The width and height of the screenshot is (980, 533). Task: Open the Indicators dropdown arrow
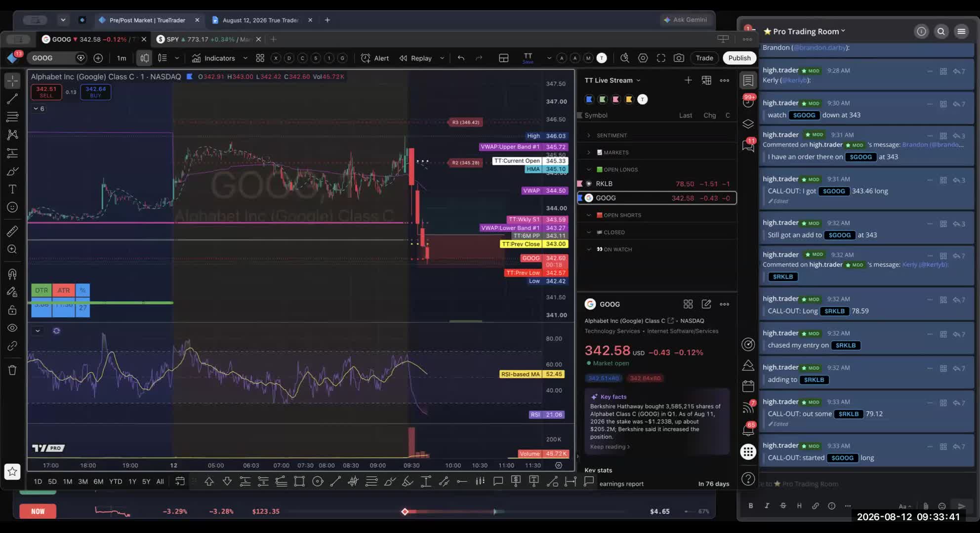(245, 58)
